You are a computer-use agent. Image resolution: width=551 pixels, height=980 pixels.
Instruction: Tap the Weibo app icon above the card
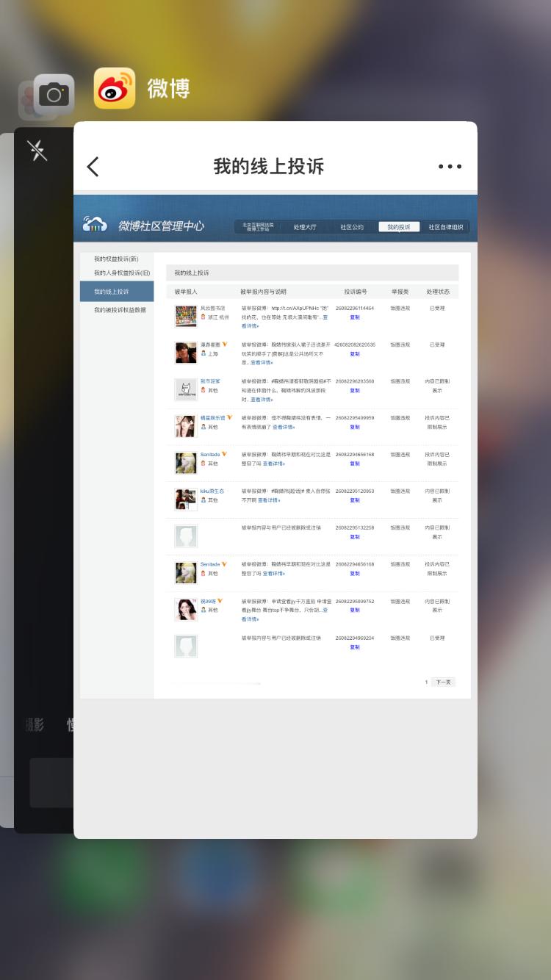tap(115, 88)
